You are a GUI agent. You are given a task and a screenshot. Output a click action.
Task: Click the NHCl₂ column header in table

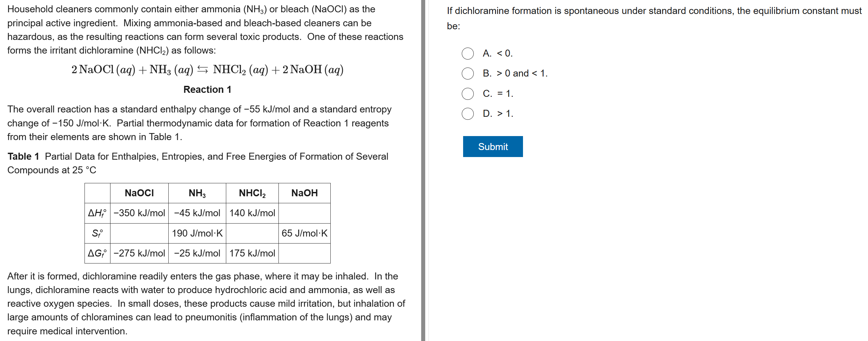252,193
